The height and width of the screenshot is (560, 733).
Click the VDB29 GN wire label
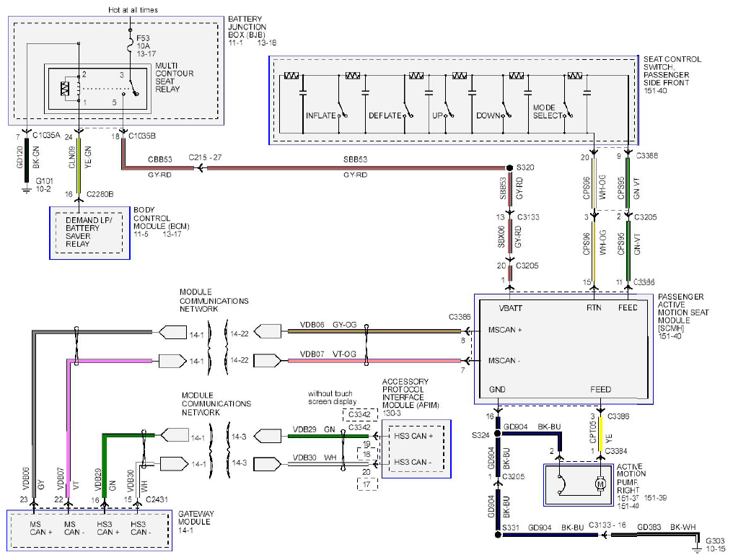314,429
